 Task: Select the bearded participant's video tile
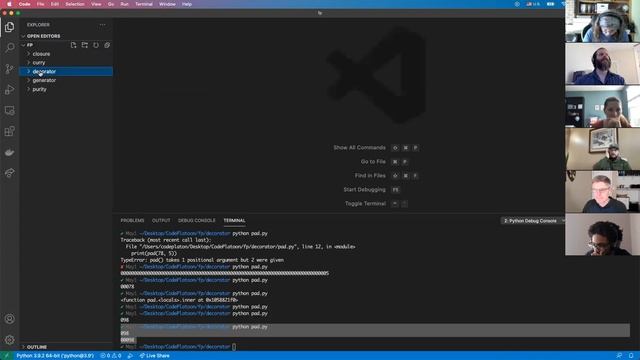click(602, 64)
